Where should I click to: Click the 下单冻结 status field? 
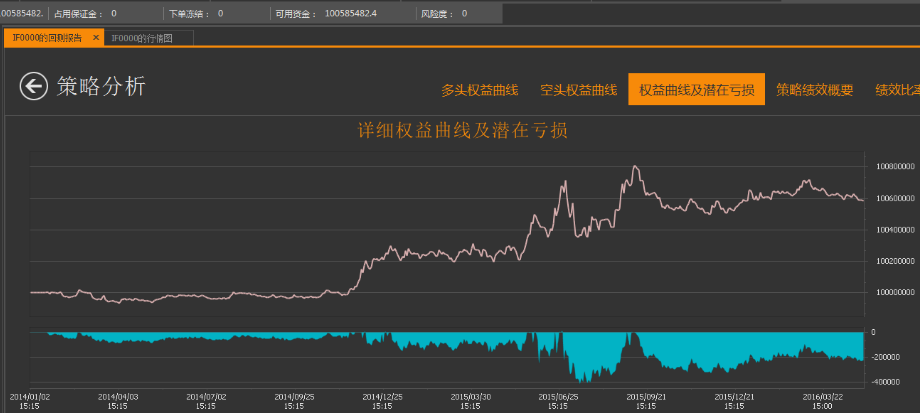(x=196, y=13)
